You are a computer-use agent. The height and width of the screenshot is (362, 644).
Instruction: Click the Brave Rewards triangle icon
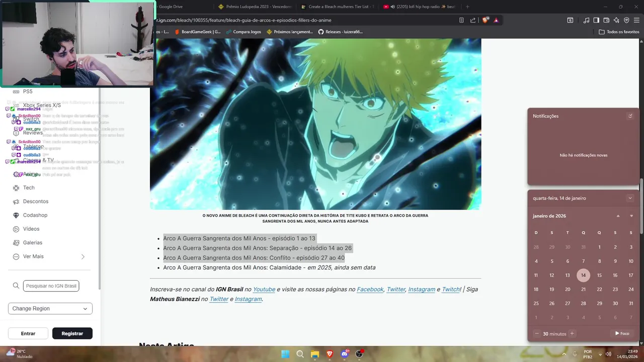[496, 20]
